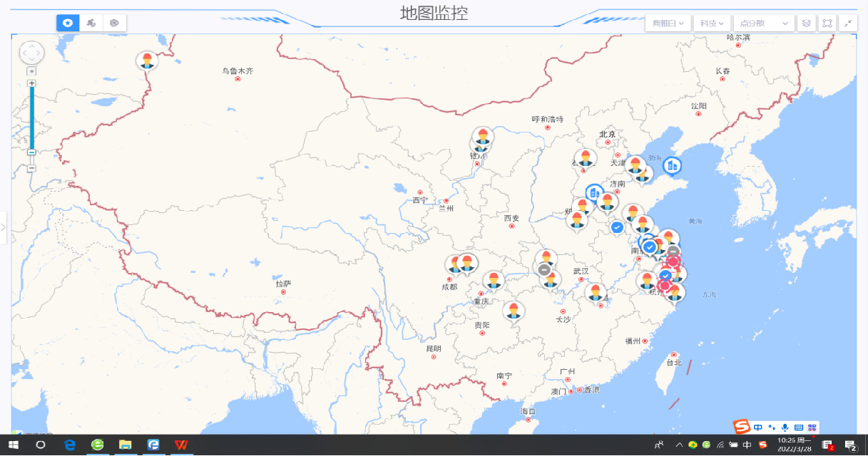Click the area frame selection icon
868x456 pixels.
click(827, 24)
